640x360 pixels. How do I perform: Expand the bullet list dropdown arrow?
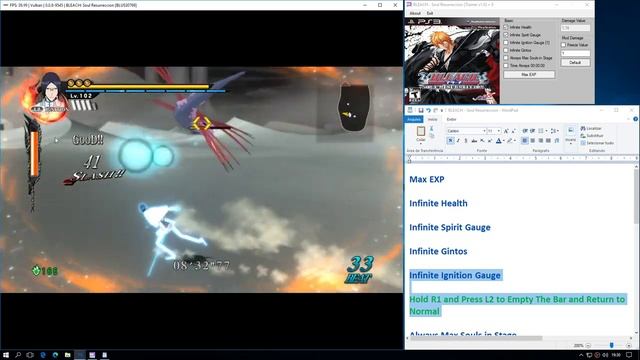[546, 131]
